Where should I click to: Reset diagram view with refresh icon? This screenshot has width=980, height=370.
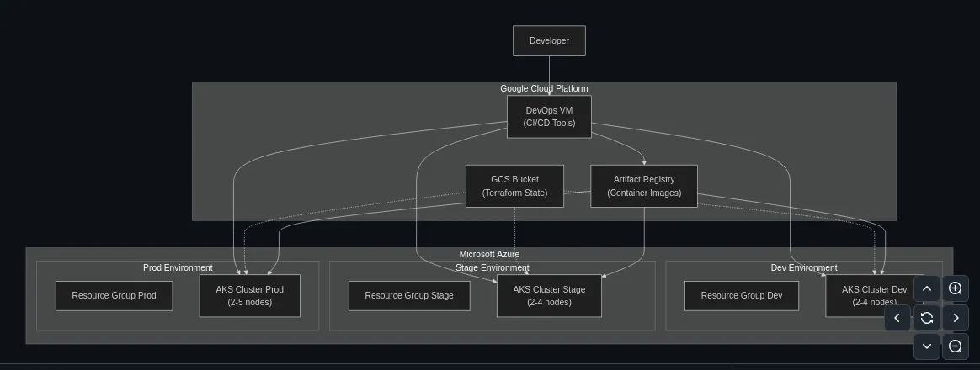point(927,318)
